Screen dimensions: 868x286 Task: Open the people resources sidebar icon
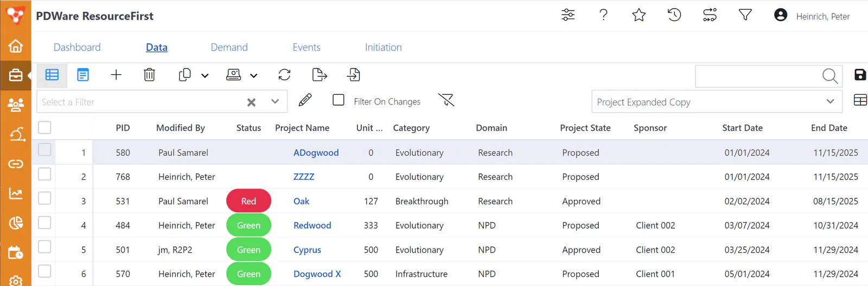16,105
